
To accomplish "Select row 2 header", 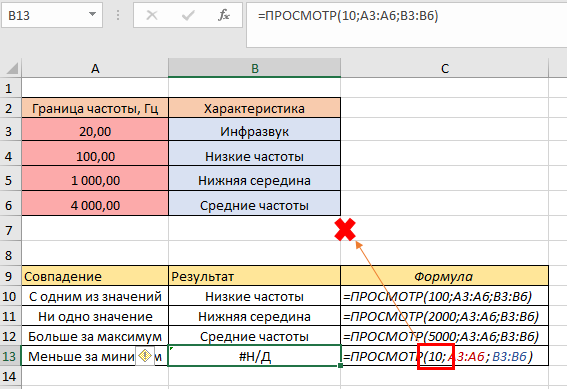I will 10,108.
